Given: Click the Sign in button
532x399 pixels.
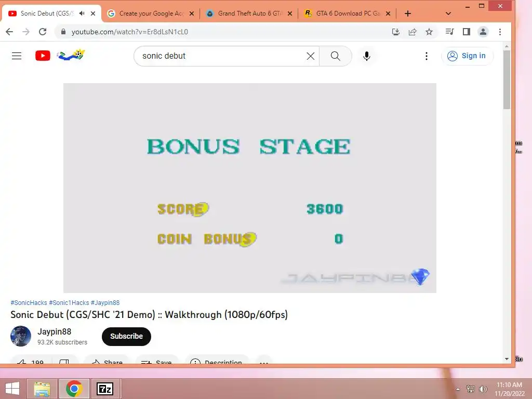Looking at the screenshot, I should click(x=467, y=56).
